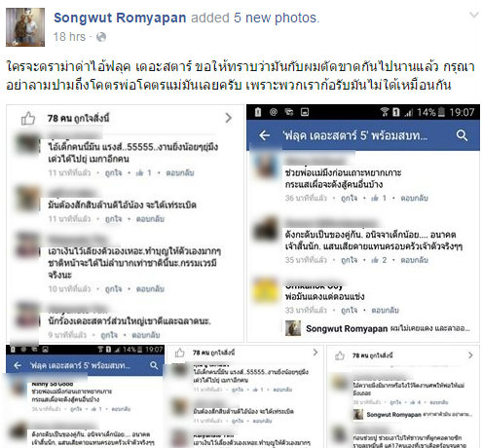The width and height of the screenshot is (482, 448).
Task: Click ถูกใจ under the 35-minute-old comment
Action: click(349, 260)
